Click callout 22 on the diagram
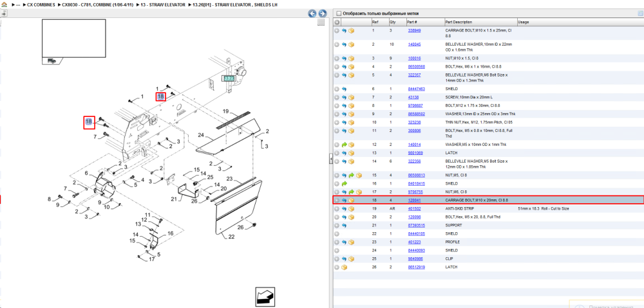 coord(232,237)
